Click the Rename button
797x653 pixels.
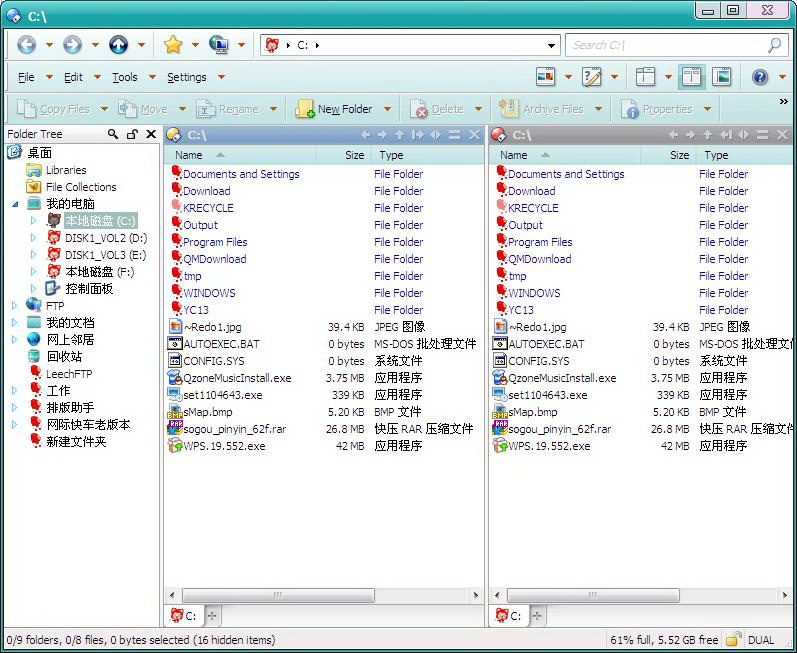(228, 109)
